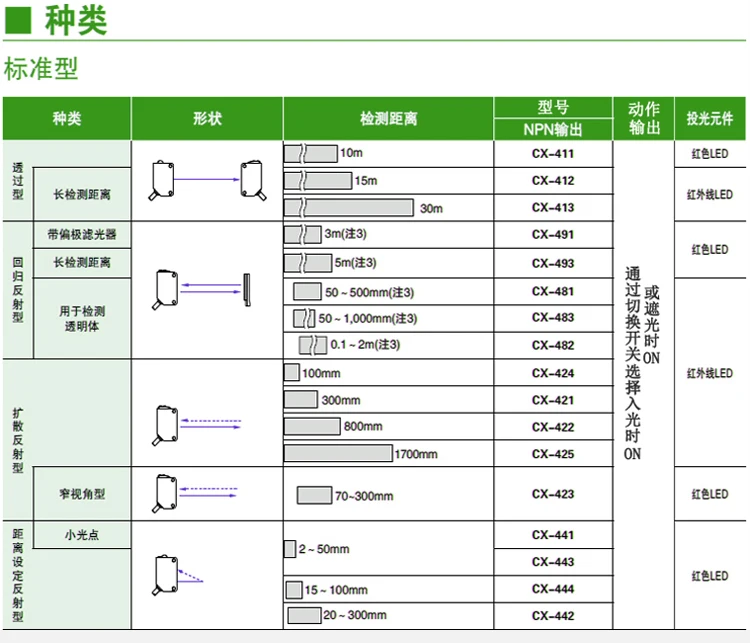Click model CX-483

(552, 318)
